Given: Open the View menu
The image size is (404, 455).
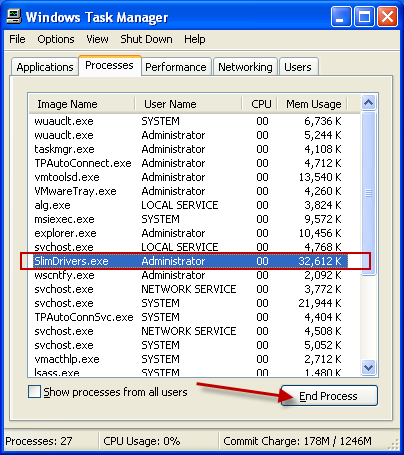Looking at the screenshot, I should pos(97,39).
